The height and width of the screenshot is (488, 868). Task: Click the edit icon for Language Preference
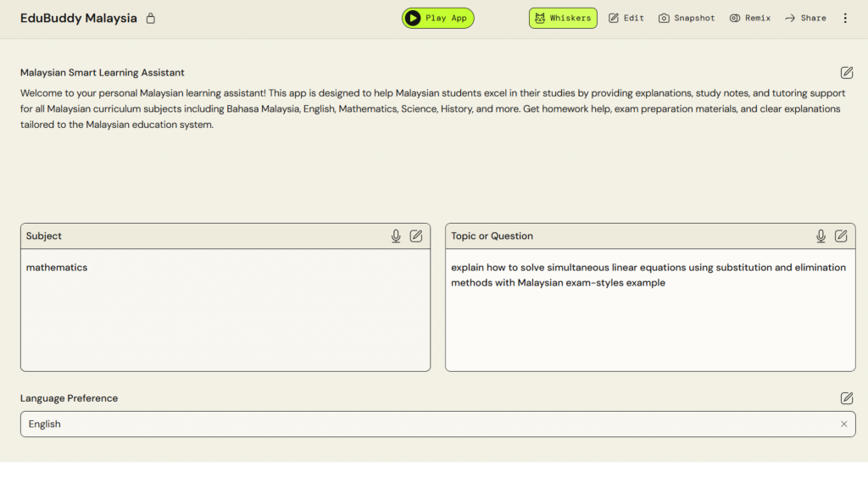847,398
